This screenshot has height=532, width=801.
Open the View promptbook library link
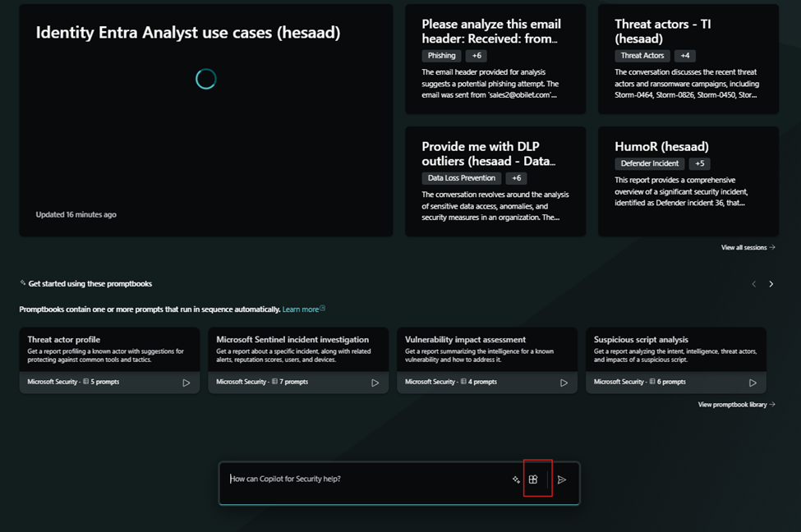click(737, 405)
